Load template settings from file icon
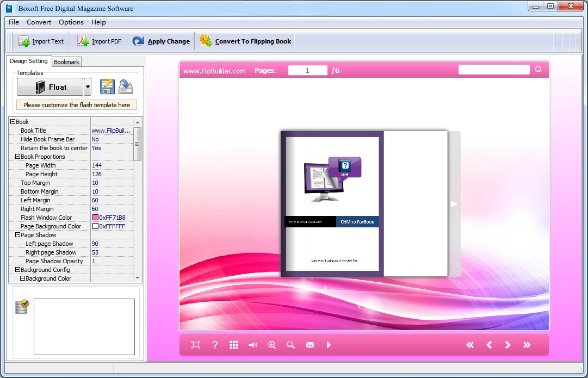 126,86
